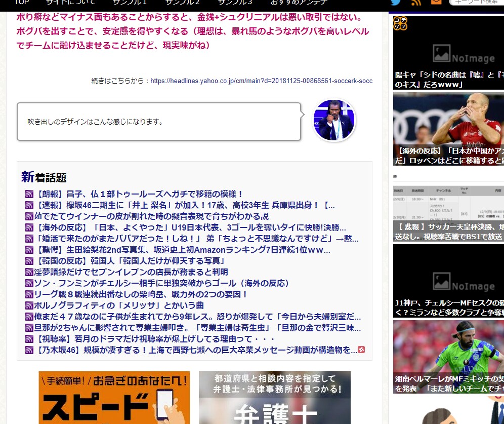Click RSS icon beside U19日本代表 タイに快勝 headline
The height and width of the screenshot is (424, 504).
click(x=29, y=227)
